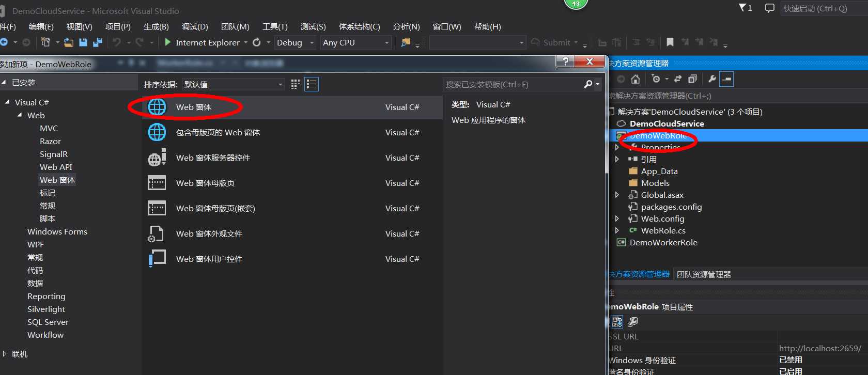Open the 帮助(H) menu

tap(488, 27)
